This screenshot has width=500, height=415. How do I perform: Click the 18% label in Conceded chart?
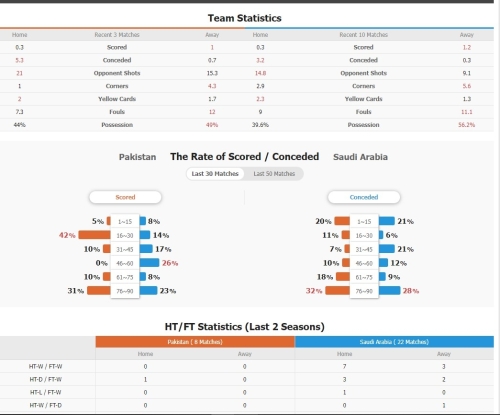(325, 277)
